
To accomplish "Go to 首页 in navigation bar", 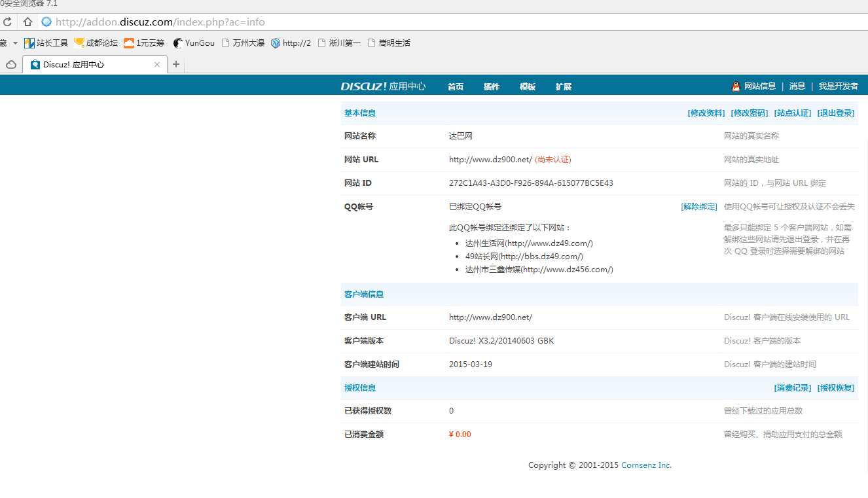I will [x=456, y=87].
